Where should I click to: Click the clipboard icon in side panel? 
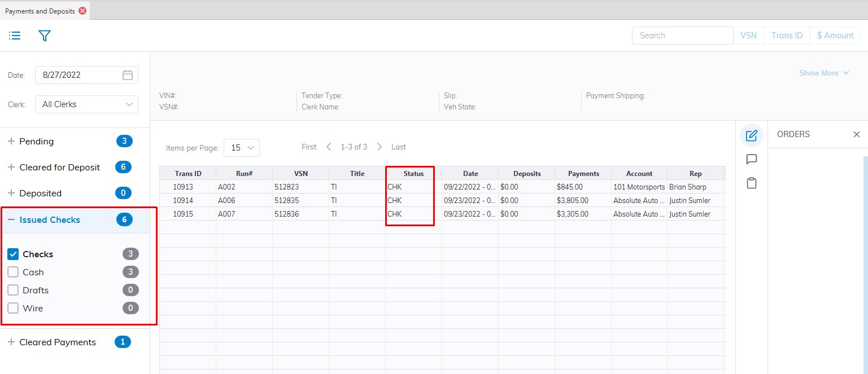click(751, 183)
